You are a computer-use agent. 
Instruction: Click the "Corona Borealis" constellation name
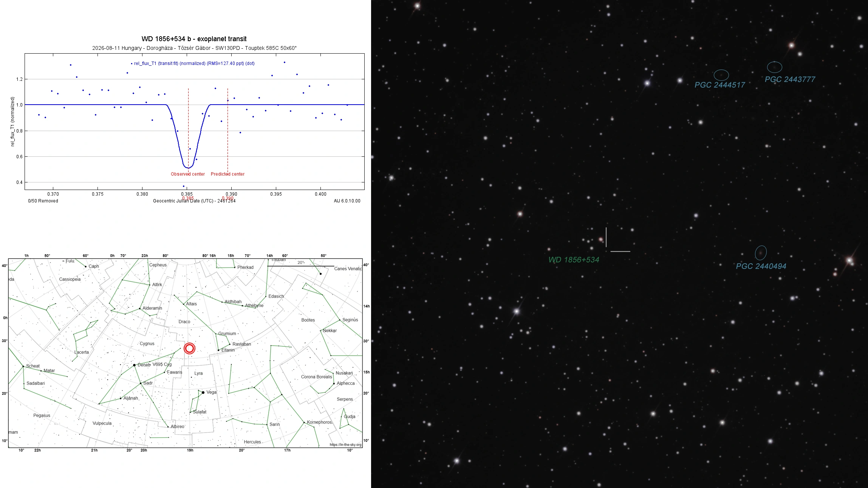point(317,377)
